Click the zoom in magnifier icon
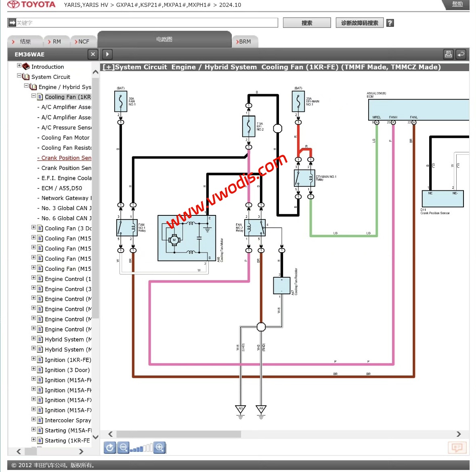 159,447
